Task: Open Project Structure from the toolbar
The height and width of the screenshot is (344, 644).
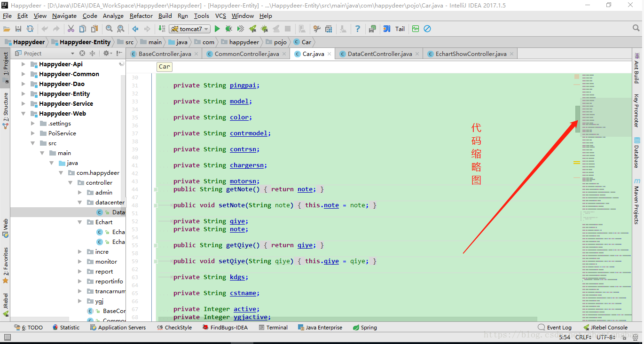Action: pos(329,29)
